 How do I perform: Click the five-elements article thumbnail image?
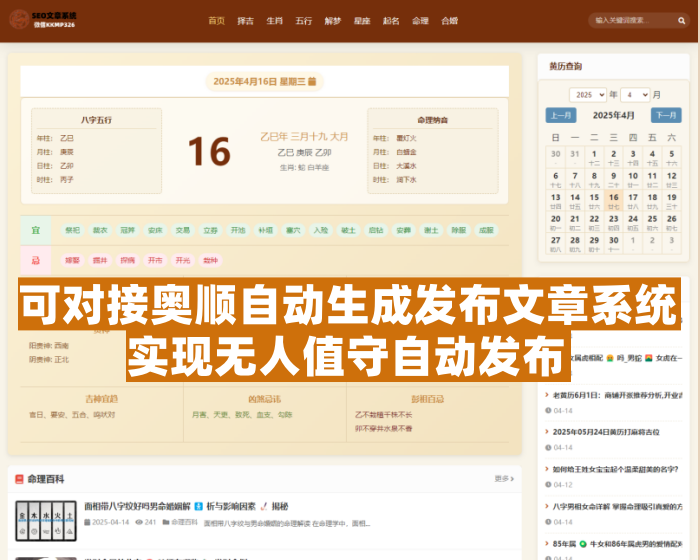tap(46, 521)
